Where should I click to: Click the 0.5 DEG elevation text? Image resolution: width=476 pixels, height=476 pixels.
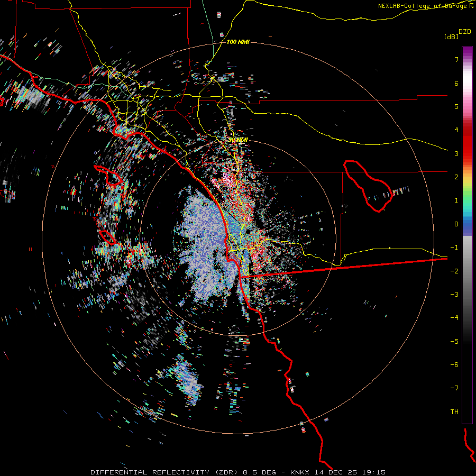tap(260, 472)
